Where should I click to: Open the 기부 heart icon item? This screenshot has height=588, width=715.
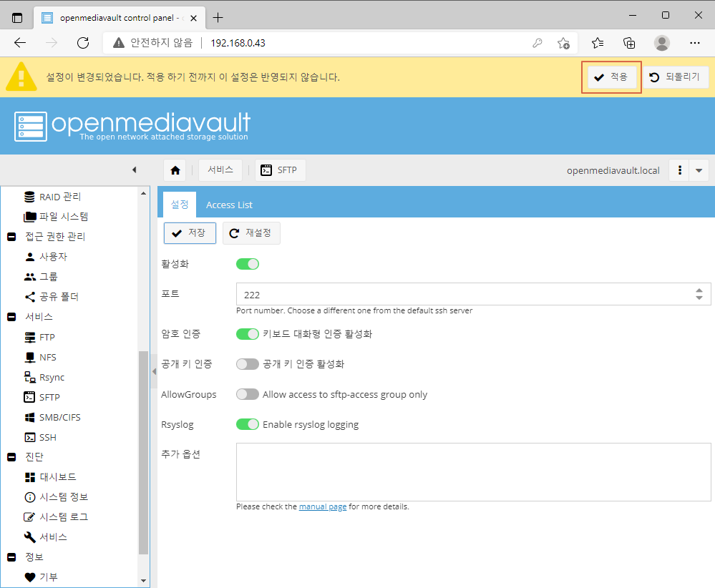coord(41,577)
